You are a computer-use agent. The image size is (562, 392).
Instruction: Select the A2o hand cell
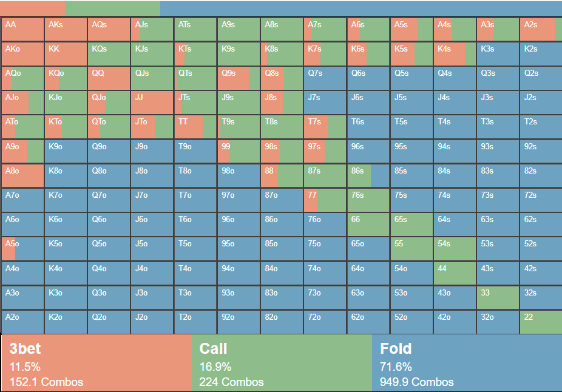click(23, 322)
